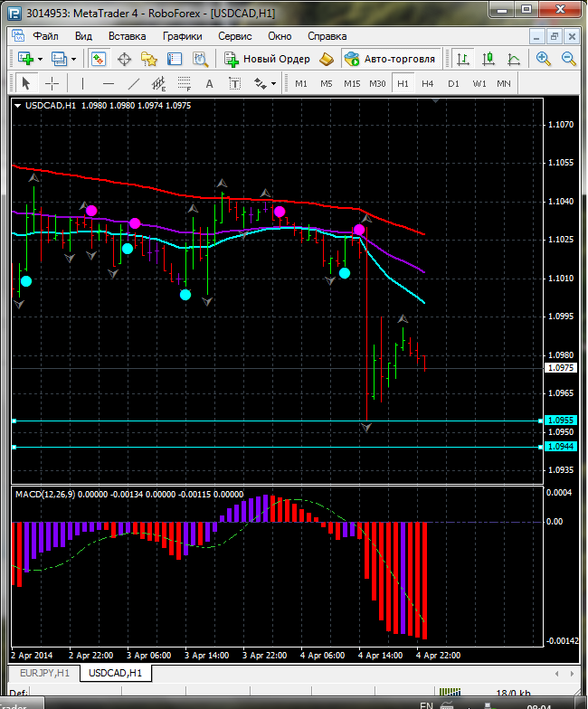Toggle Auto-trading (Авто-торговля) button
Image resolution: width=588 pixels, height=709 pixels.
pyautogui.click(x=390, y=59)
